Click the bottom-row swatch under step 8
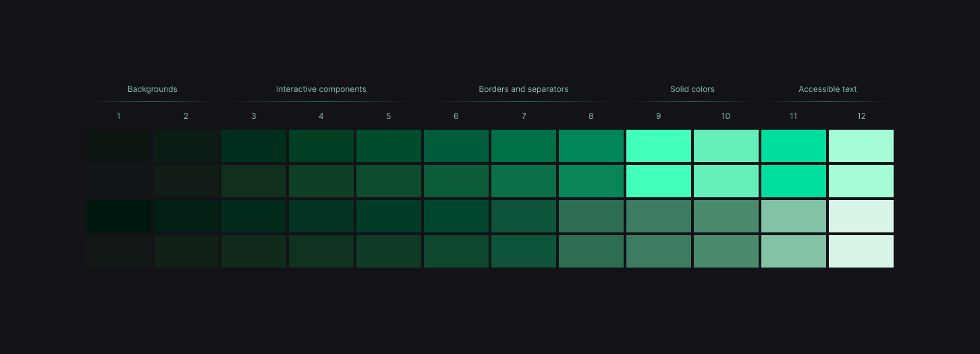 click(x=591, y=251)
